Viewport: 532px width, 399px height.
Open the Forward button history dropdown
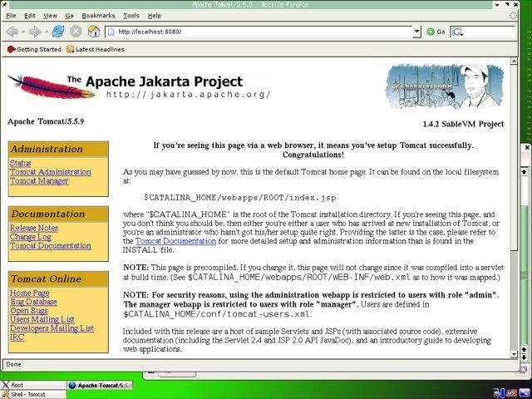47,32
